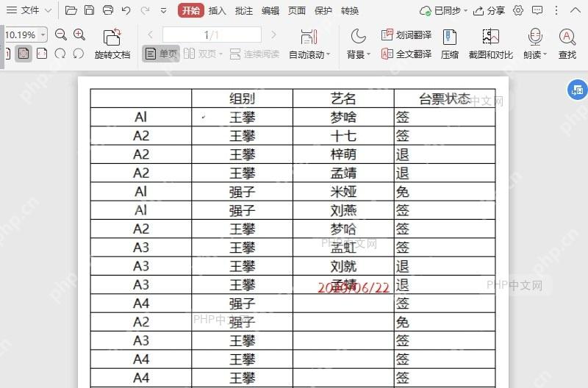
Task: Click 截图和对比 screenshot compare icon
Action: coord(490,44)
